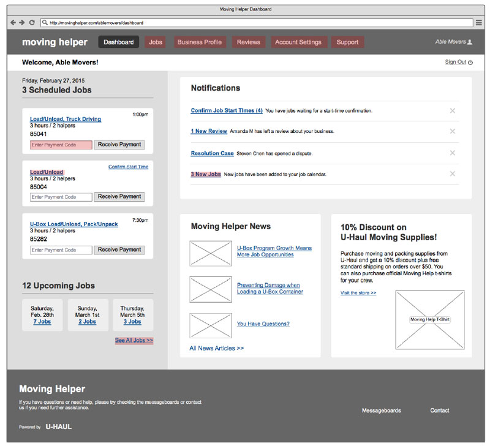Open the Support tab
The width and height of the screenshot is (490, 448).
[347, 42]
